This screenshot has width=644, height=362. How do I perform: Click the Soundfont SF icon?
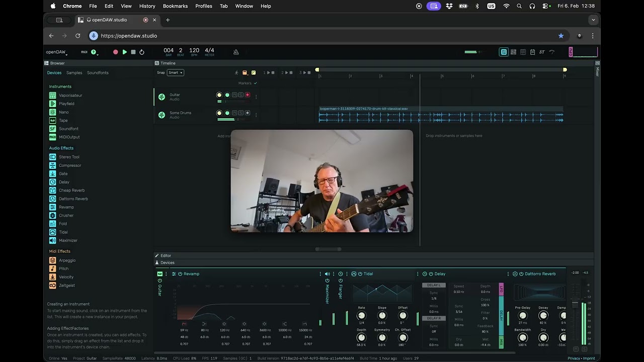click(x=52, y=129)
